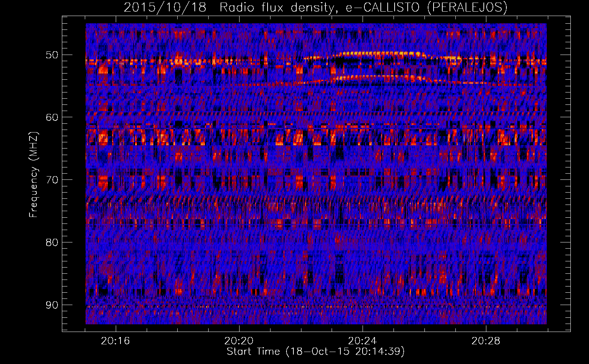Click the 'Frequency (MHZ)' y-axis label
The height and width of the screenshot is (364, 589).
pyautogui.click(x=33, y=175)
